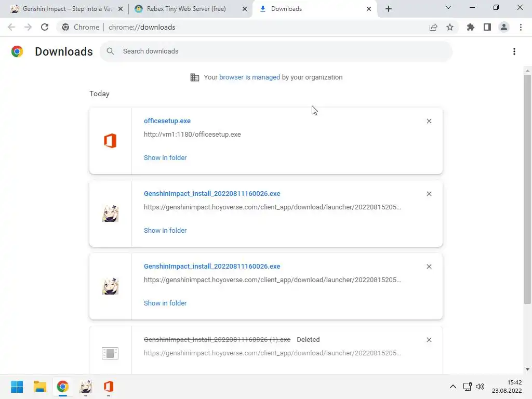Open the Extensions puzzle icon
This screenshot has width=532, height=399.
tap(471, 27)
